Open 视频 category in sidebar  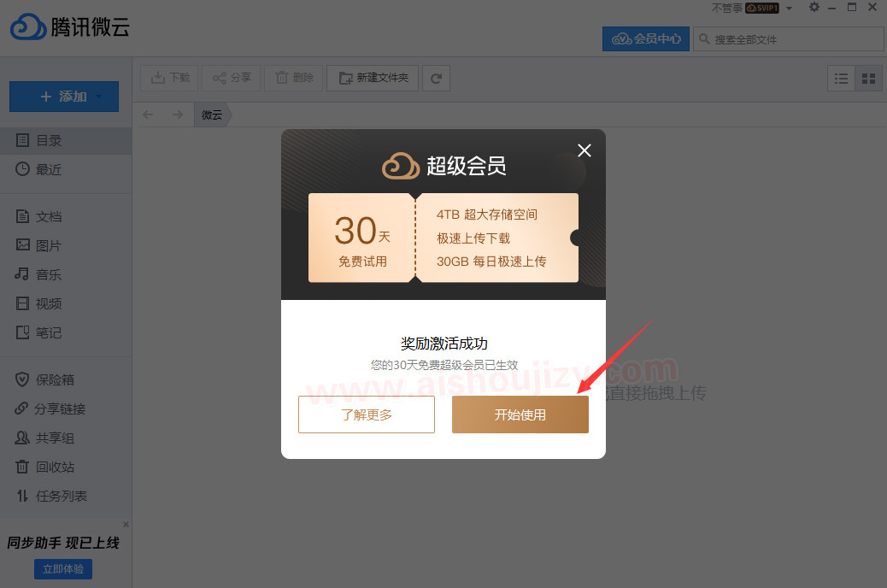(66, 303)
